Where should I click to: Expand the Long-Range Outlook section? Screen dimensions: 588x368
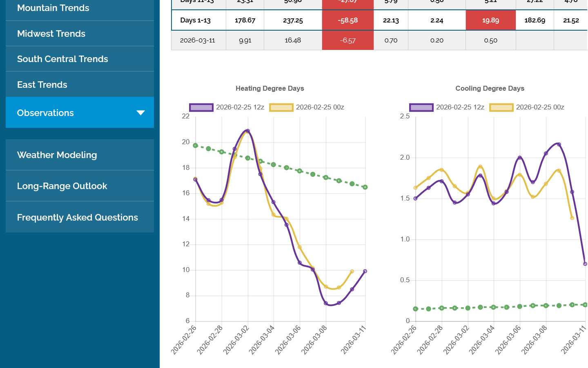[62, 186]
